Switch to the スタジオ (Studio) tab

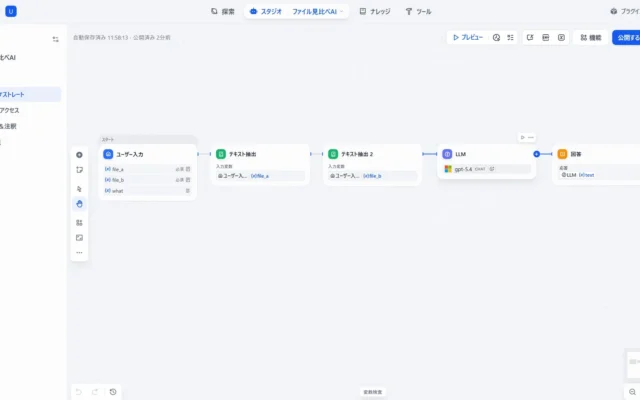click(266, 11)
